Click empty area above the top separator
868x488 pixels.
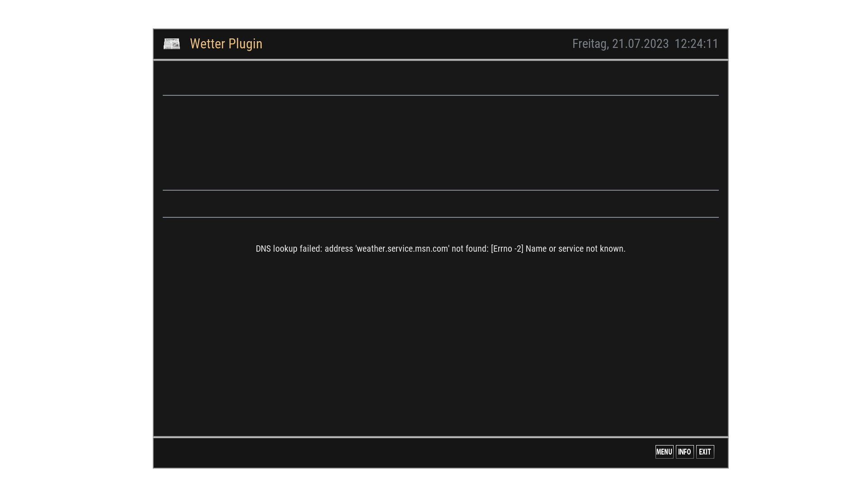coord(440,78)
